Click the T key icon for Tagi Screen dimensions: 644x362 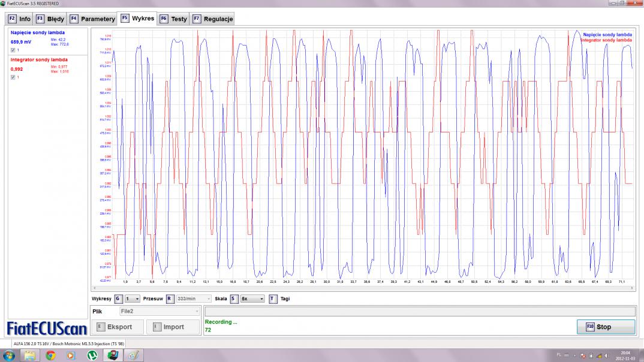point(273,298)
